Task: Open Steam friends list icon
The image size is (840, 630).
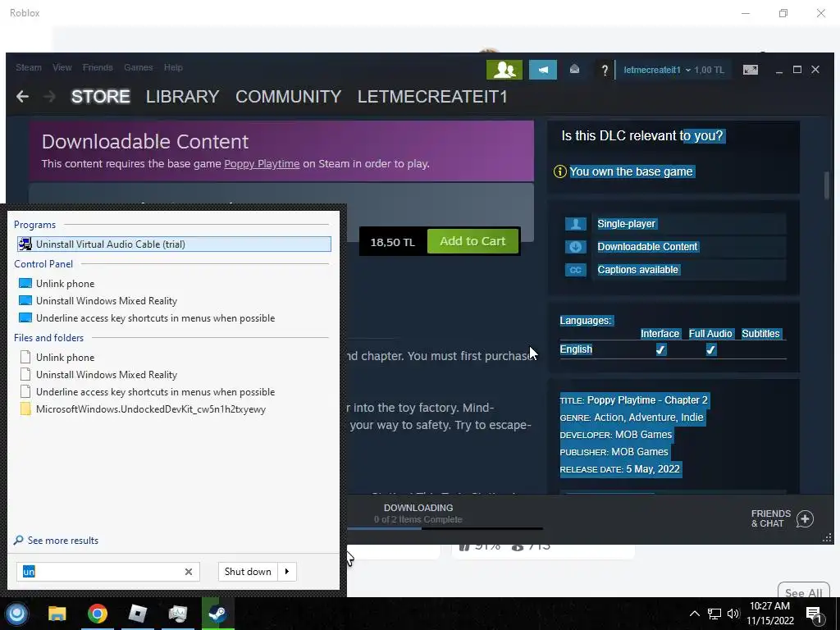Action: [x=504, y=70]
